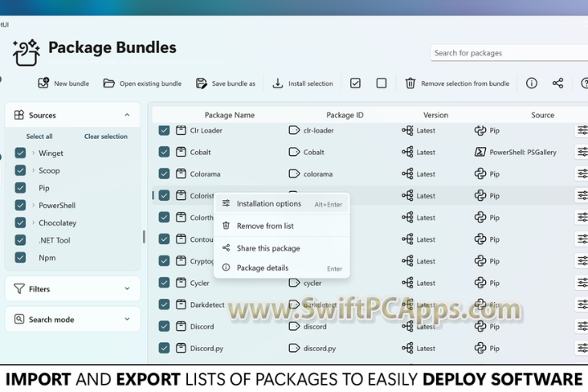The image size is (588, 392).
Task: Click the Install selection label
Action: (x=310, y=83)
